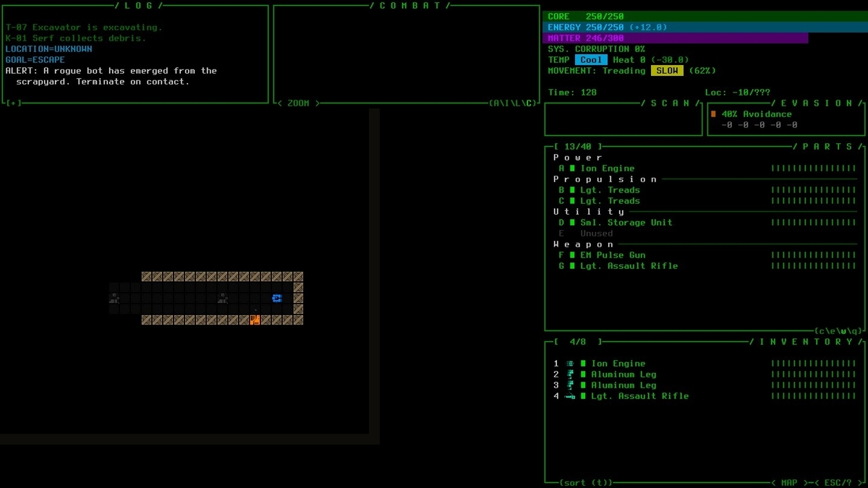Click the parts count '13/40' label
The height and width of the screenshot is (488, 868).
pos(578,147)
